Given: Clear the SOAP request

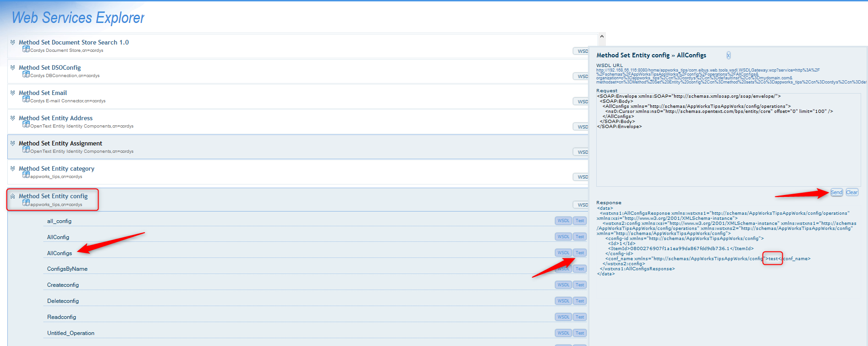Looking at the screenshot, I should click(852, 192).
